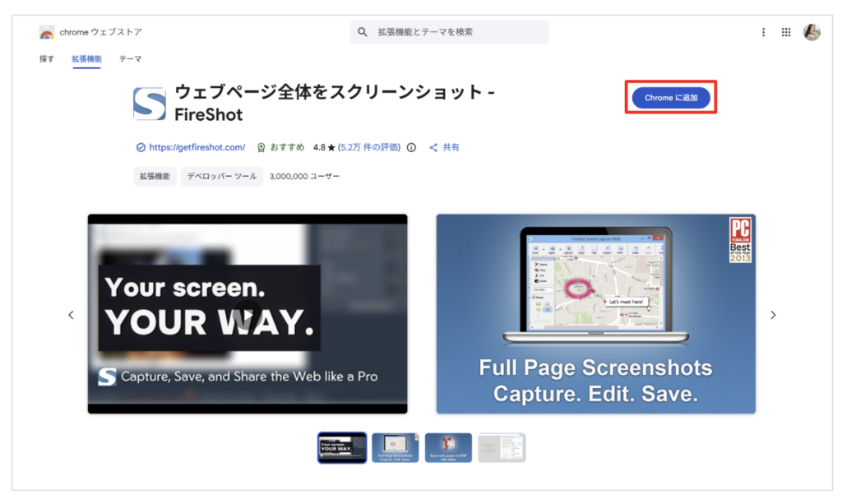842x504 pixels.
Task: Select the second Full Page Screenshots thumbnail
Action: click(395, 447)
